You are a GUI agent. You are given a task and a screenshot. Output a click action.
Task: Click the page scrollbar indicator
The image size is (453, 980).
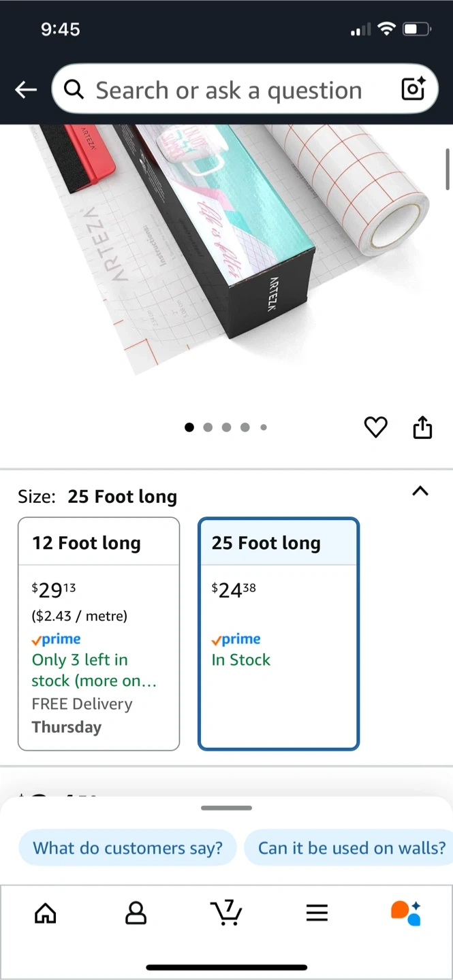pos(448,169)
